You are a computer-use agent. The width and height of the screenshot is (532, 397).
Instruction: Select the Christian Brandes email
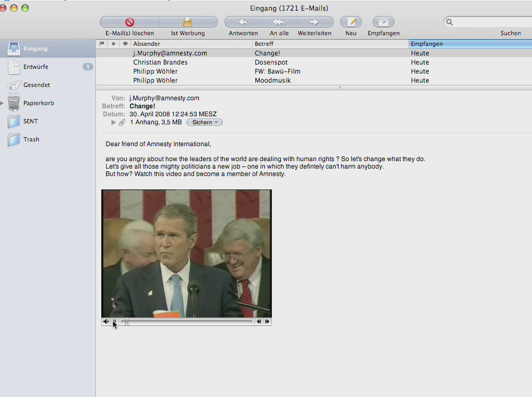(314, 62)
